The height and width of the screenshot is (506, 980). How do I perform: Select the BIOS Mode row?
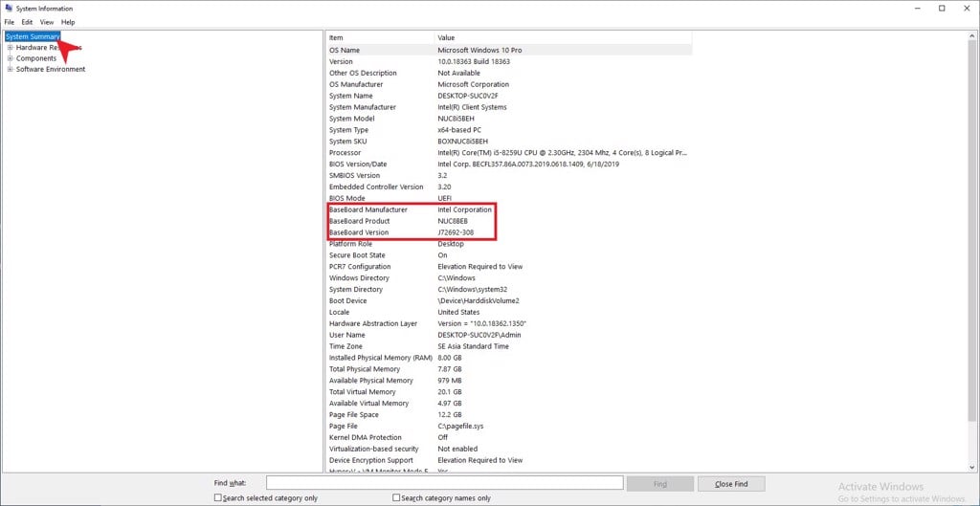[x=509, y=198]
